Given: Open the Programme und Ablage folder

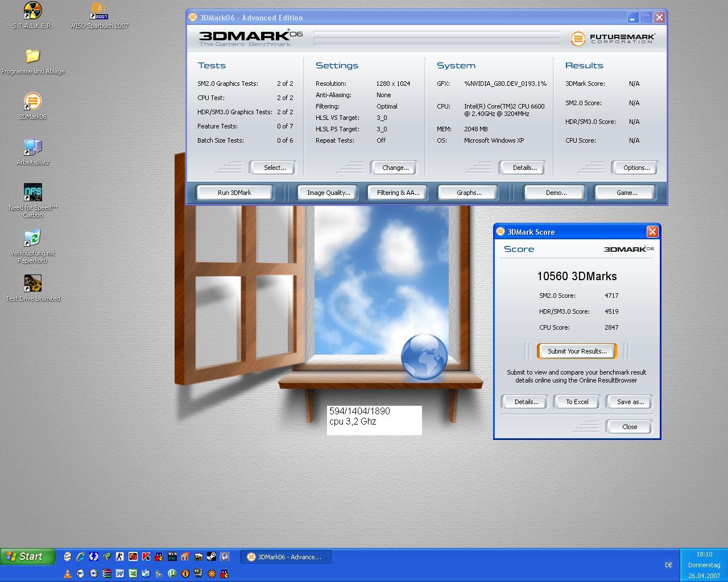Looking at the screenshot, I should point(32,61).
